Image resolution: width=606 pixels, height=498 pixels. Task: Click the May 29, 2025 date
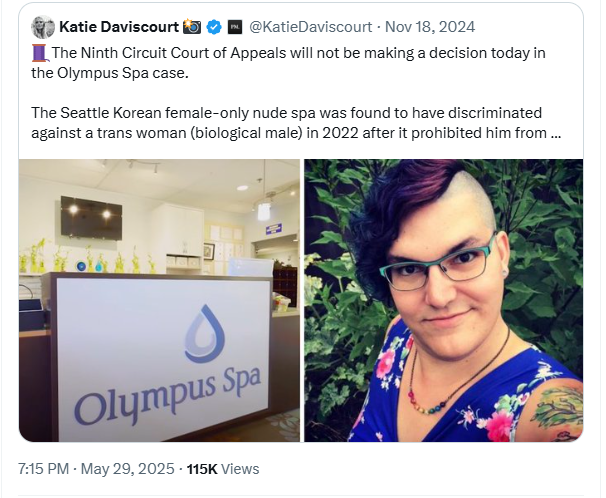[128, 469]
